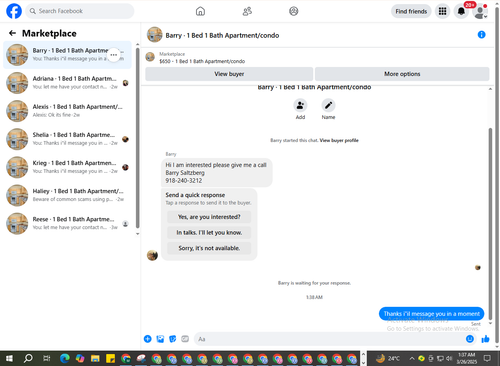This screenshot has height=366, width=500.
Task: Click Barry's avatar beside the message
Action: [x=152, y=255]
